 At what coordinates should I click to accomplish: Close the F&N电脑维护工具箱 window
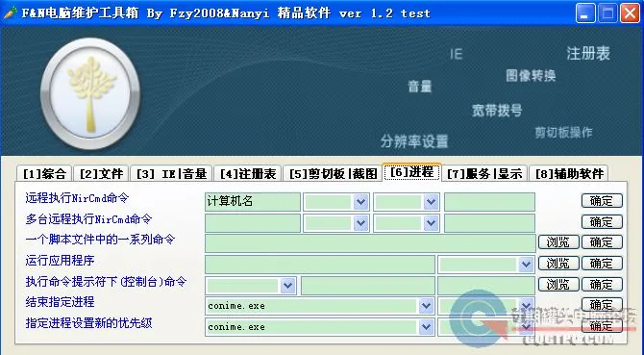click(630, 13)
